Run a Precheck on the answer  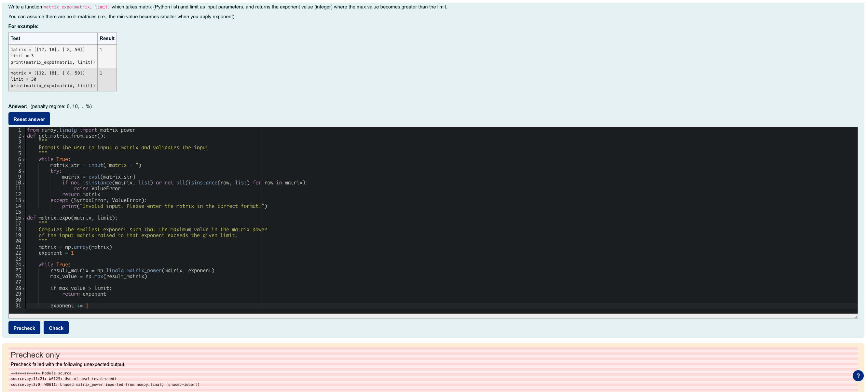click(24, 328)
